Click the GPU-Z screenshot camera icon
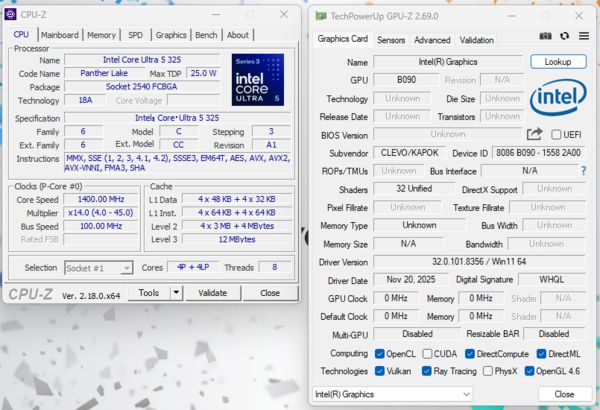The height and width of the screenshot is (410, 600). [545, 36]
